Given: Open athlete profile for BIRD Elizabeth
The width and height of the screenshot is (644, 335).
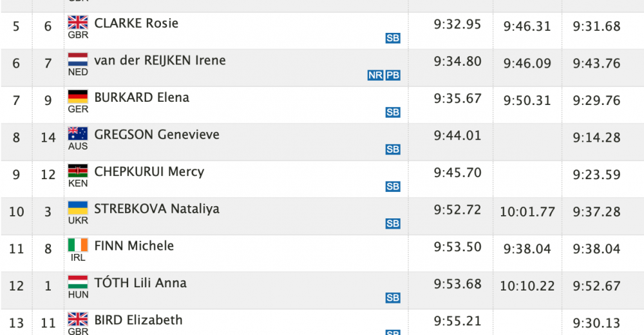Looking at the screenshot, I should pyautogui.click(x=138, y=320).
